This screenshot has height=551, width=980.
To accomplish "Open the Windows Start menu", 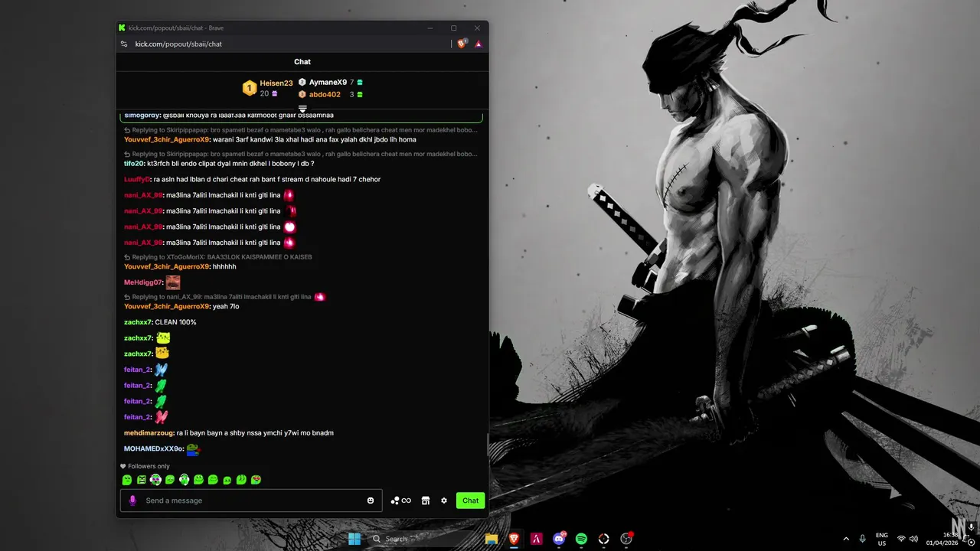I will [354, 539].
